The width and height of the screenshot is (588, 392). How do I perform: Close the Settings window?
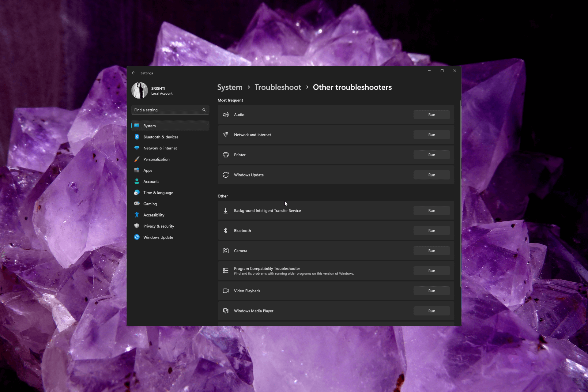tap(455, 71)
